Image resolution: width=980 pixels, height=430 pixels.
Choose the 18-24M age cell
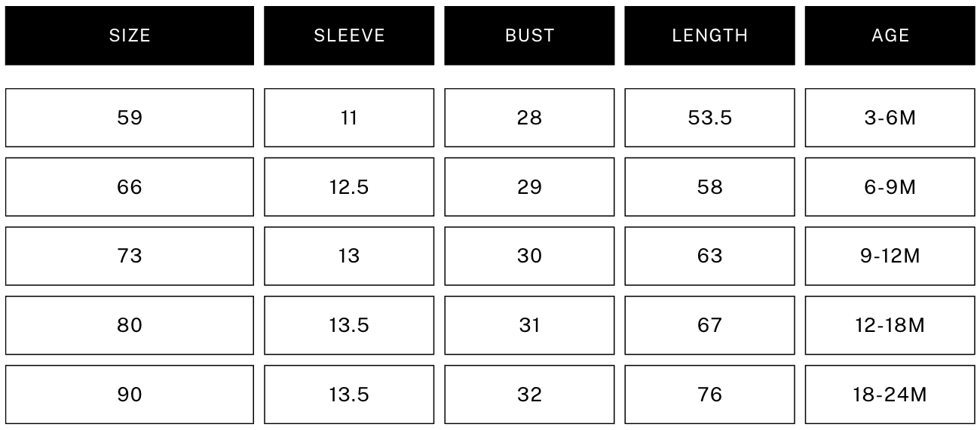(890, 395)
